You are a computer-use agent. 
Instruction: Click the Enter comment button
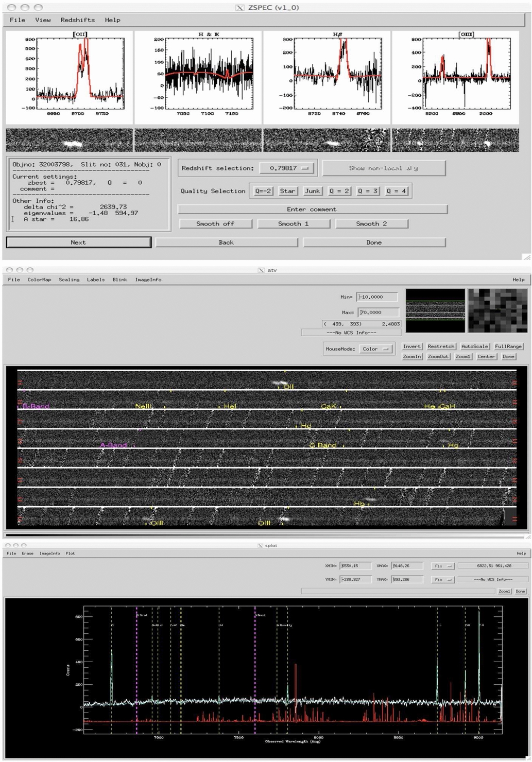(x=312, y=209)
